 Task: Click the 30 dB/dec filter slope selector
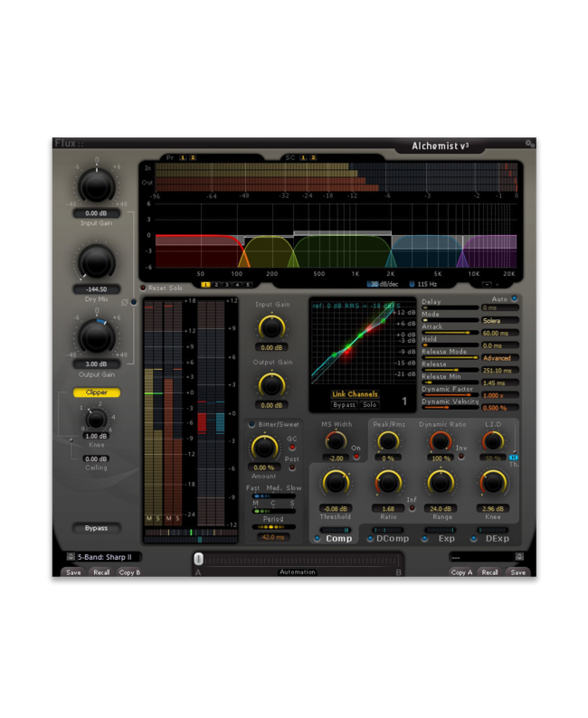point(383,284)
